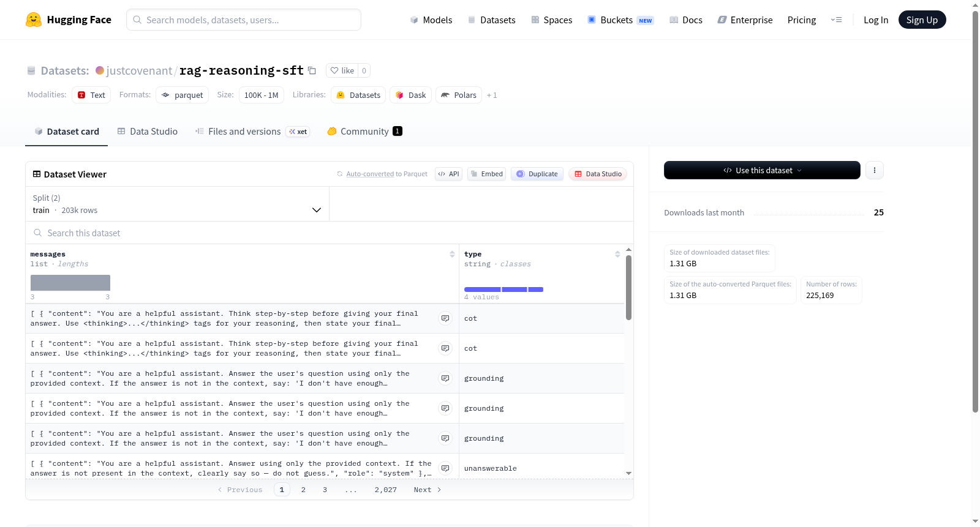Like the rag-reasoning-sft dataset
Image resolution: width=980 pixels, height=527 pixels.
pos(342,70)
